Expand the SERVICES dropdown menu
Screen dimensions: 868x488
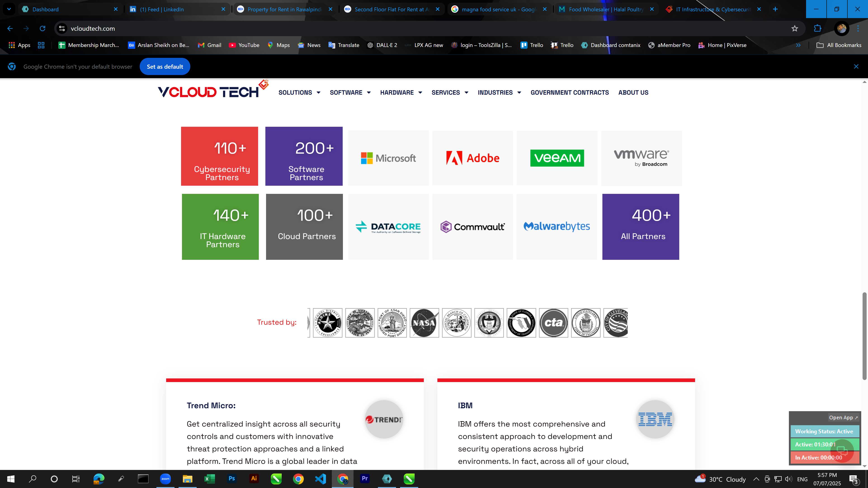point(450,93)
